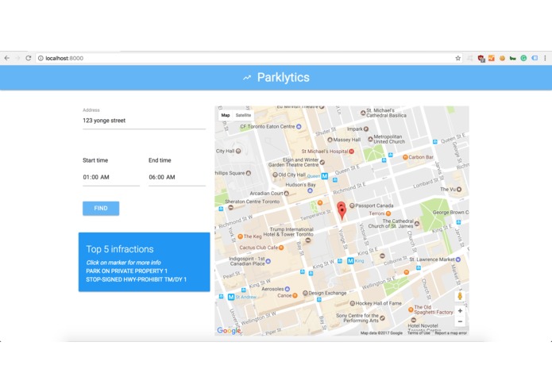Click the Cactus Club Cafe pin

pos(281,248)
